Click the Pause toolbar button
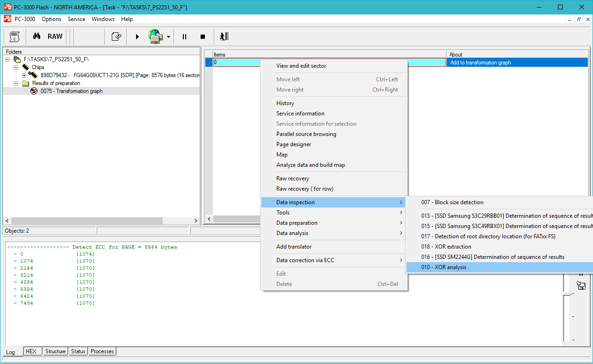Screen dimensions: 593x364 click(x=184, y=36)
